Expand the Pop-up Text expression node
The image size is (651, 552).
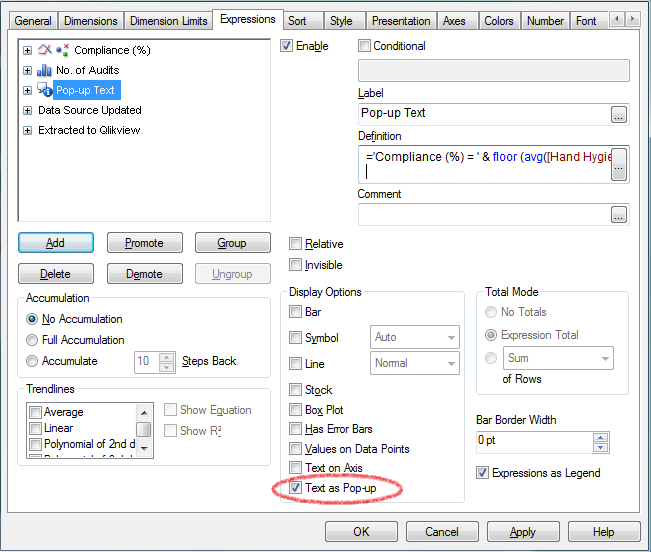pyautogui.click(x=27, y=90)
